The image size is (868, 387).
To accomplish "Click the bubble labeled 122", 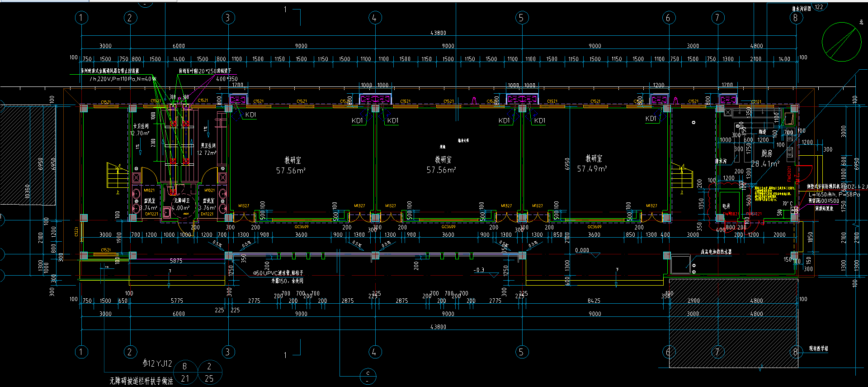I will (819, 7).
